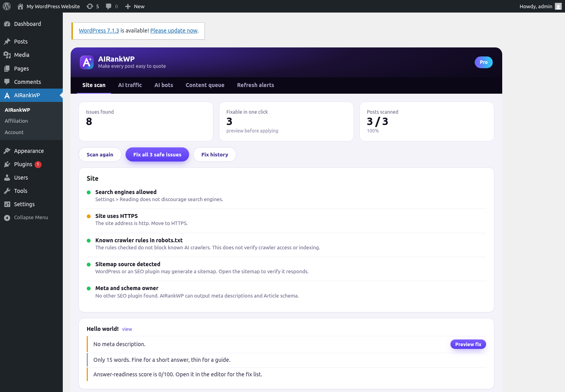
Task: Open the comments bubble icon in admin bar
Action: pos(109,6)
